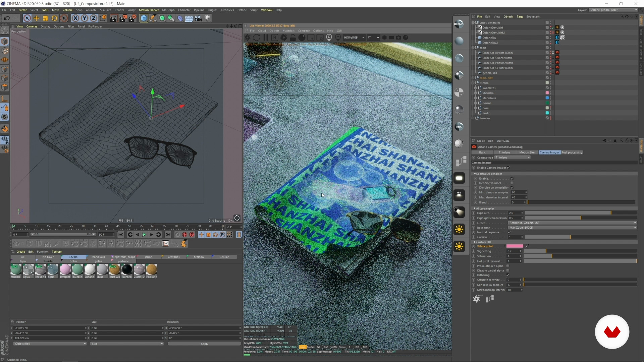
Task: Toggle the lock resolution padlock icon
Action: pyautogui.click(x=293, y=38)
